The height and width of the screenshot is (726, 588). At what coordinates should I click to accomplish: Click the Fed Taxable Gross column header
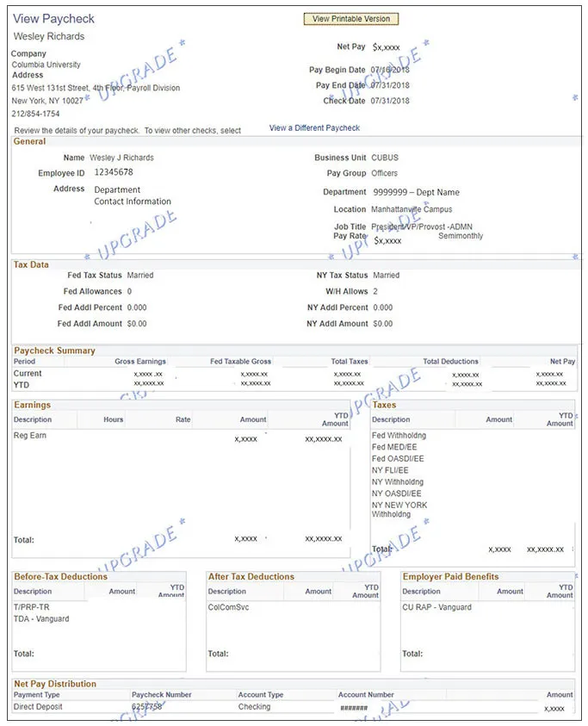point(240,362)
